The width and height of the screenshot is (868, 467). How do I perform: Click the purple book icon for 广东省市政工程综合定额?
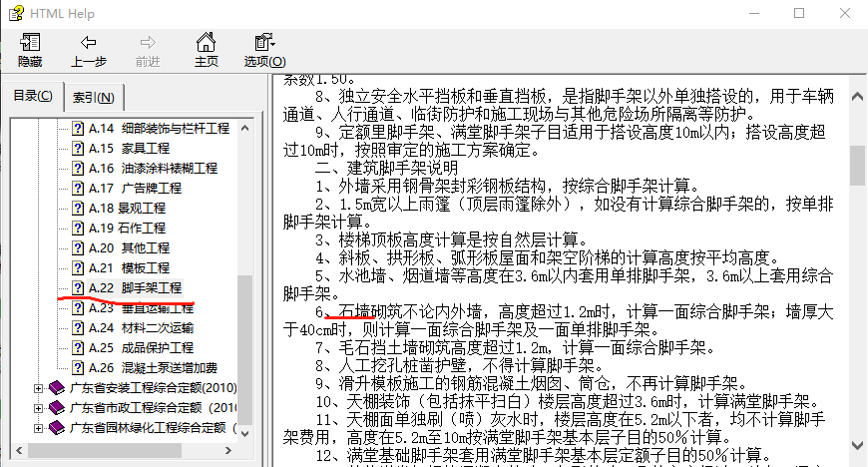click(57, 408)
